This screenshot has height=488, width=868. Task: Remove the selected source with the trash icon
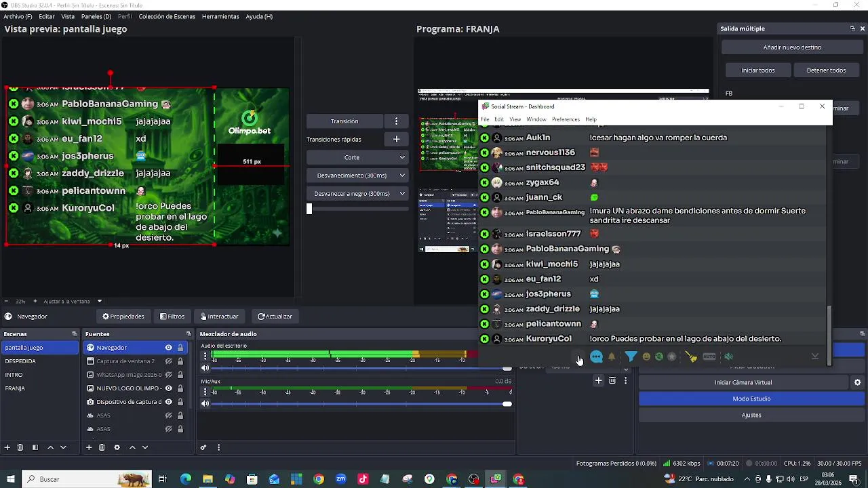102,447
